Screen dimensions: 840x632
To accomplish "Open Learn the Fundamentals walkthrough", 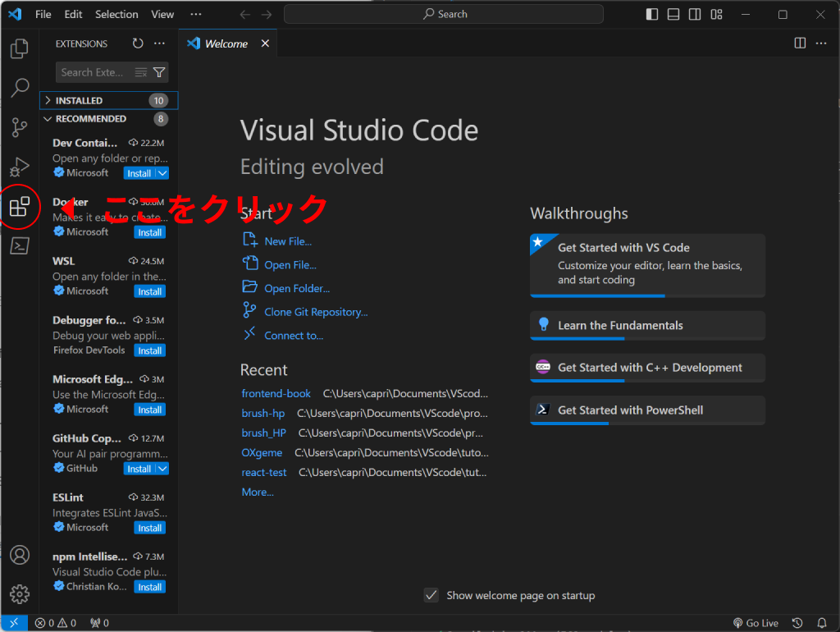I will pyautogui.click(x=647, y=325).
